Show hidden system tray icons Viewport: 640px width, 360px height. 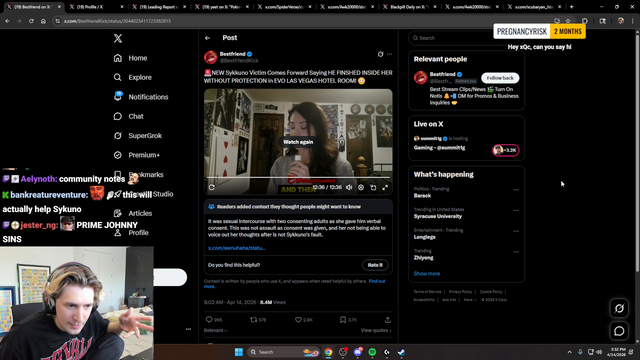[569, 352]
